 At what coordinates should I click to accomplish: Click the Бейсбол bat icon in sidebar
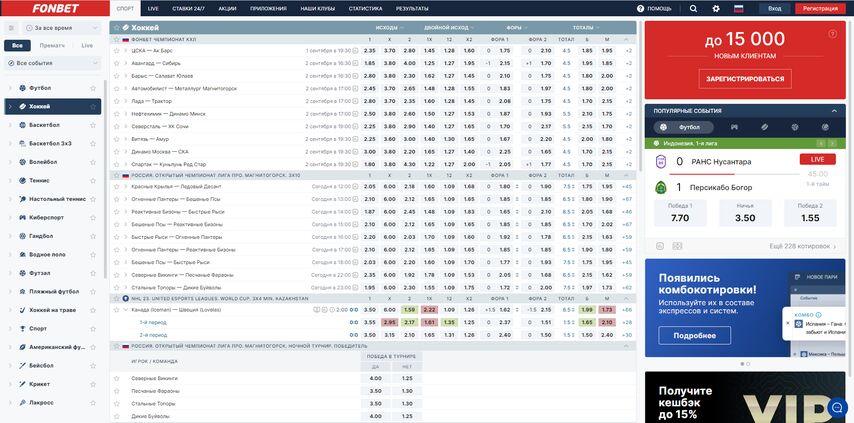point(22,365)
